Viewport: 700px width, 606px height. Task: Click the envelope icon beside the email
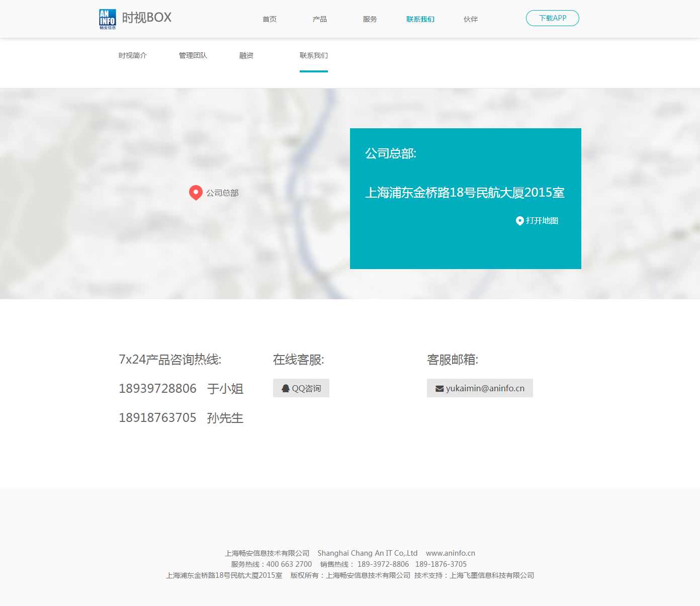[x=440, y=389]
